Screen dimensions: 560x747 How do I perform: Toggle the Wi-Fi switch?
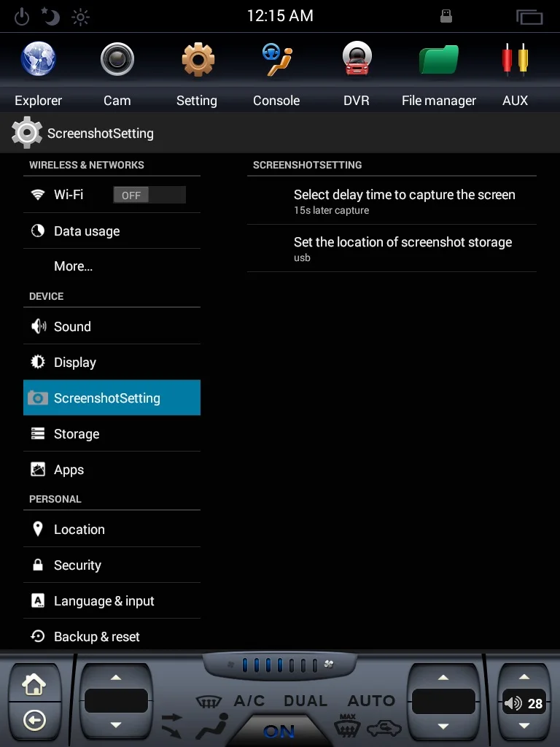click(149, 195)
